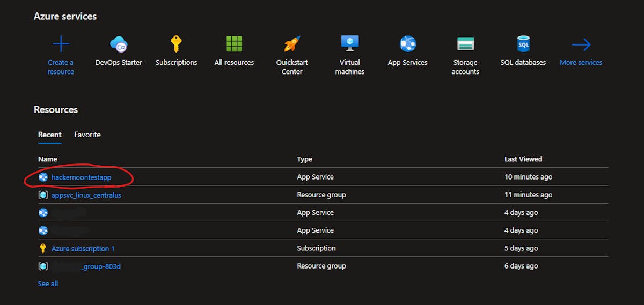Click the More services arrow
Image resolution: width=644 pixels, height=305 pixels.
[581, 44]
